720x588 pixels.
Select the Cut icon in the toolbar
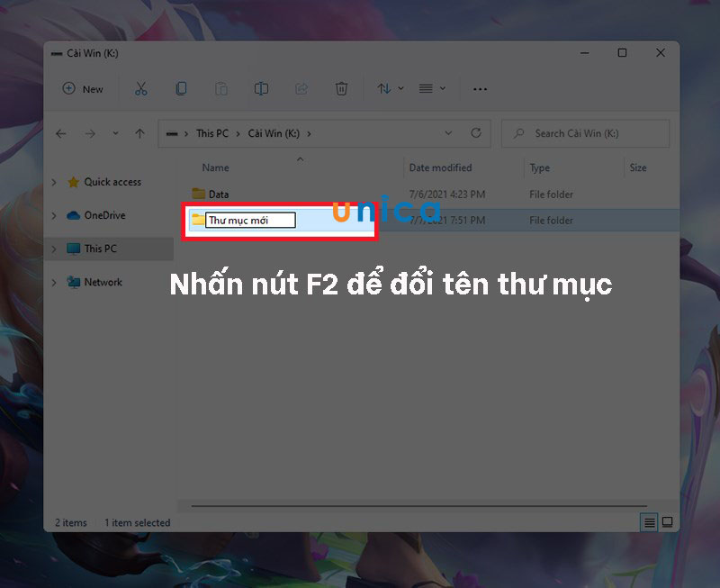(x=141, y=88)
